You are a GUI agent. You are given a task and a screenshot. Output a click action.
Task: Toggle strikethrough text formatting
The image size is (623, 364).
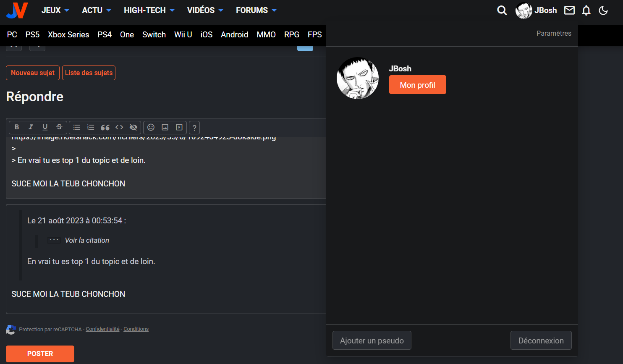[59, 127]
